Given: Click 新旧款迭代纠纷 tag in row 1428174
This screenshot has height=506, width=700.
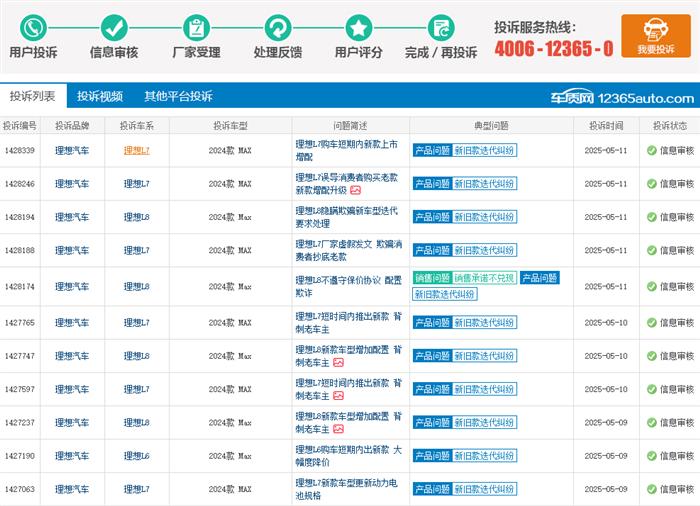Looking at the screenshot, I should (445, 294).
